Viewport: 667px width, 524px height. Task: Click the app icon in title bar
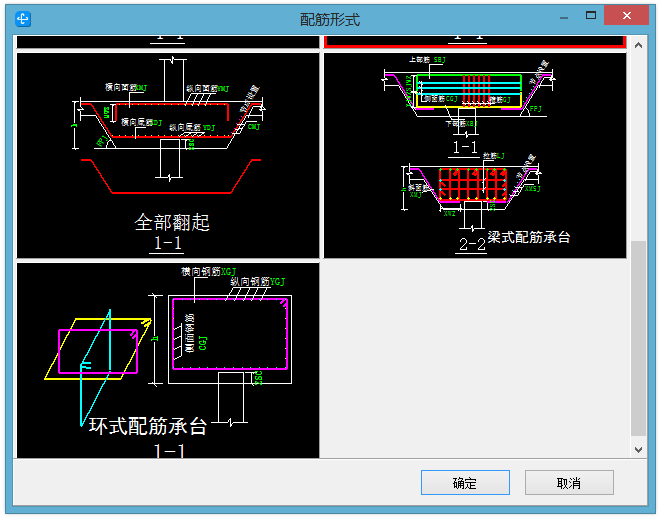23,19
